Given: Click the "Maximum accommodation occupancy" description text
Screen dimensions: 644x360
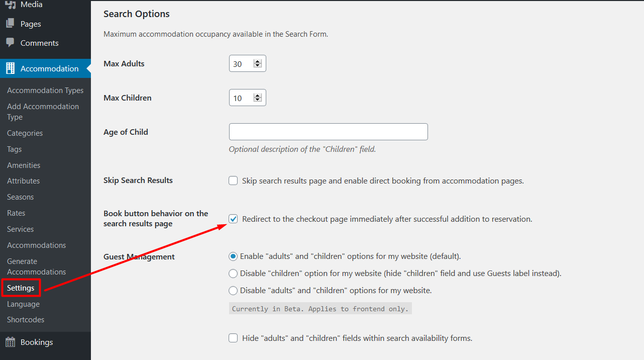Looking at the screenshot, I should point(216,34).
